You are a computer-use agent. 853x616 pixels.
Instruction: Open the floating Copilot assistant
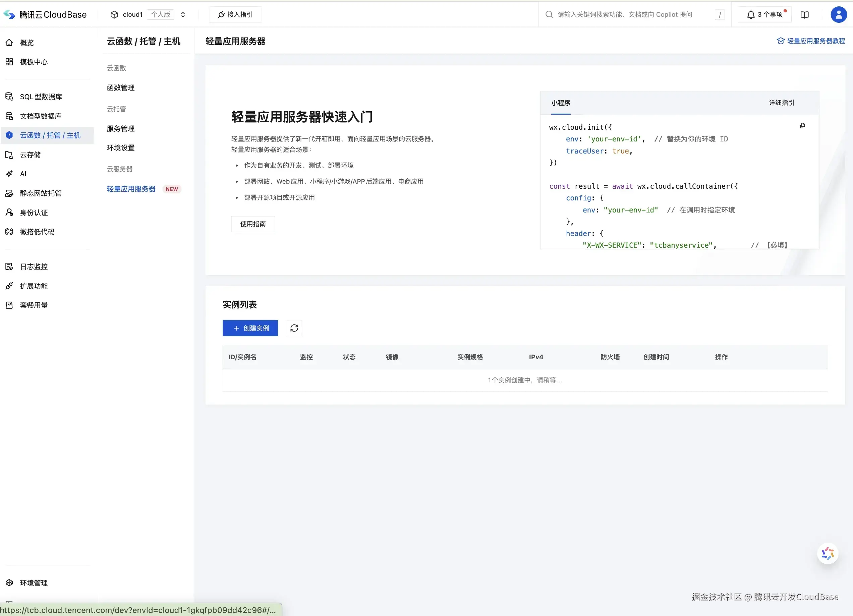pyautogui.click(x=827, y=553)
